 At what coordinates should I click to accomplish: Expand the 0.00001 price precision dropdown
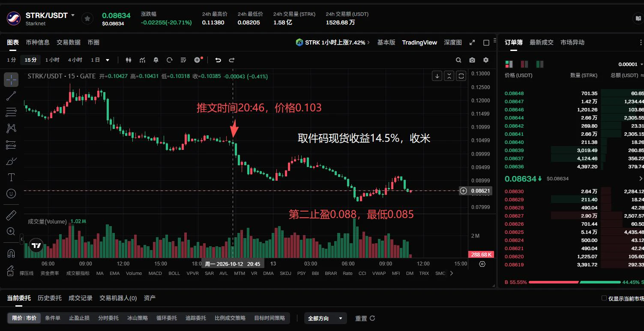pyautogui.click(x=631, y=64)
